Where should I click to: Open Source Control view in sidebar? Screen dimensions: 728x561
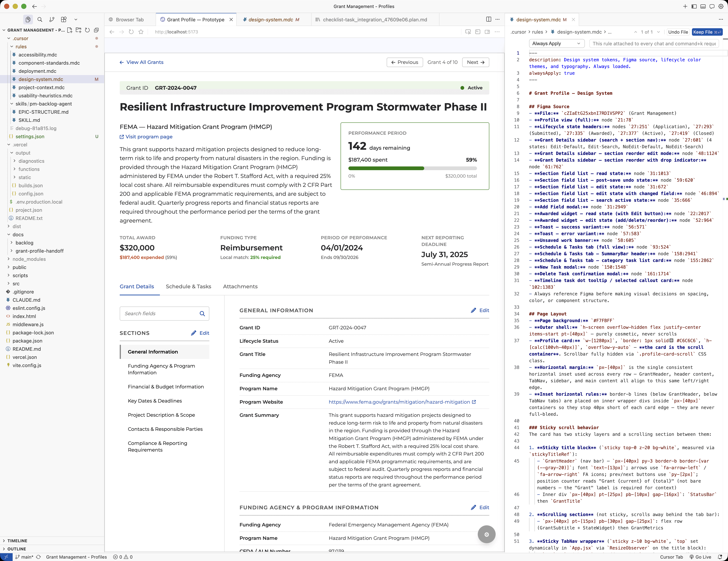(x=52, y=20)
